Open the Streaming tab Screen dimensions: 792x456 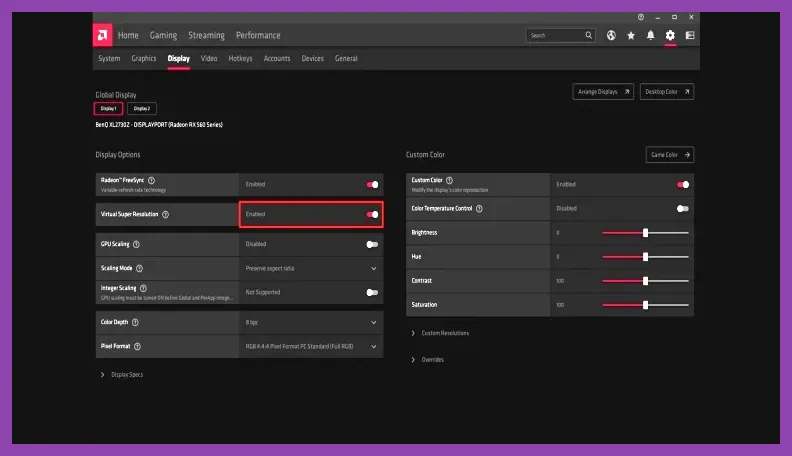click(206, 35)
